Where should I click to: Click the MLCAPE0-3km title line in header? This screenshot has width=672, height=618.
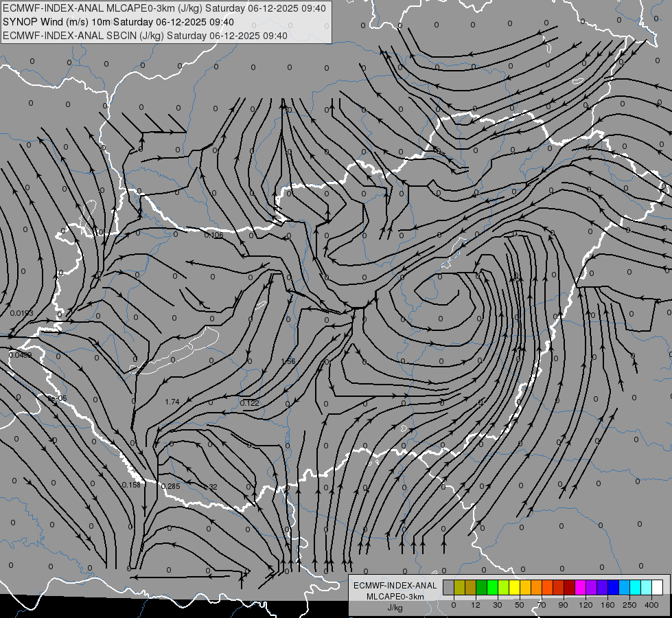point(164,8)
